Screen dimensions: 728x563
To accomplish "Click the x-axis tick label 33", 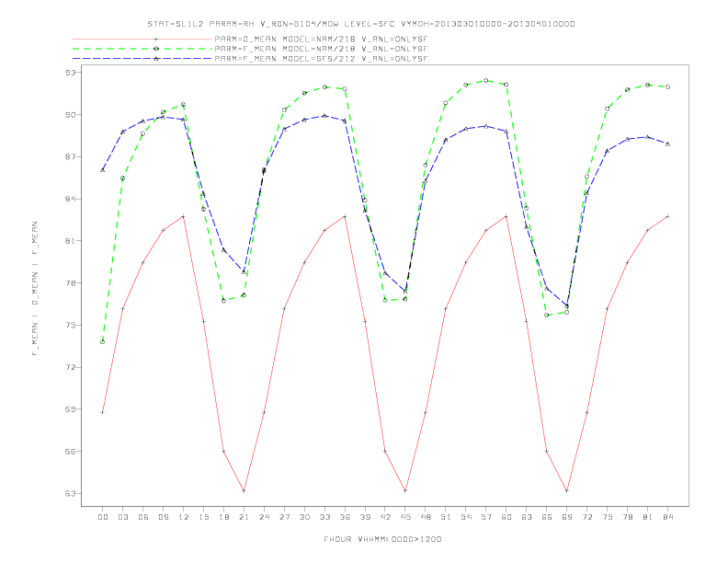I will [324, 517].
